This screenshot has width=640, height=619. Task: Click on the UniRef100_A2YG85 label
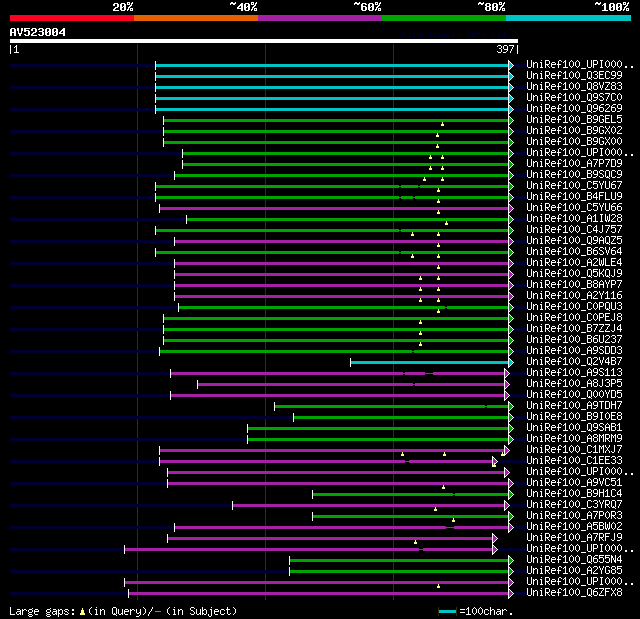point(574,571)
